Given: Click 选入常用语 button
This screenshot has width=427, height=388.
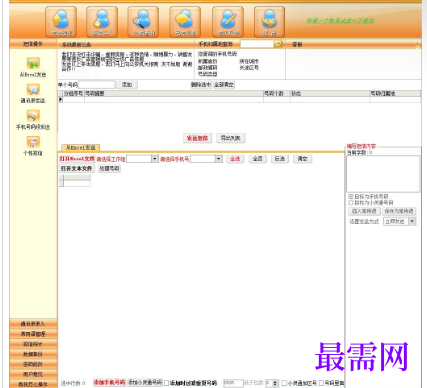Looking at the screenshot, I should [364, 211].
